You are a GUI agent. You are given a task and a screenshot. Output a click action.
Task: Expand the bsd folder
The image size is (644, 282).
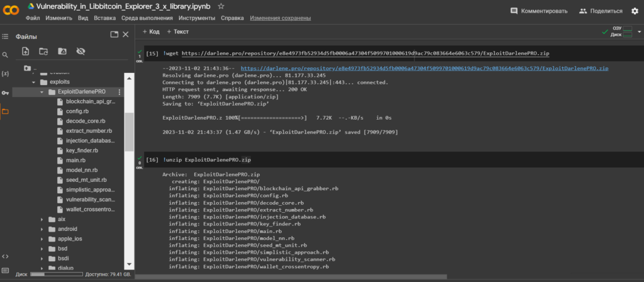click(x=42, y=249)
